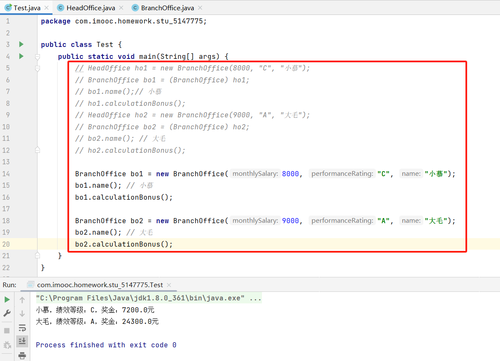The width and height of the screenshot is (500, 361).
Task: Navigate up the stack trace arrow
Action: point(22,300)
